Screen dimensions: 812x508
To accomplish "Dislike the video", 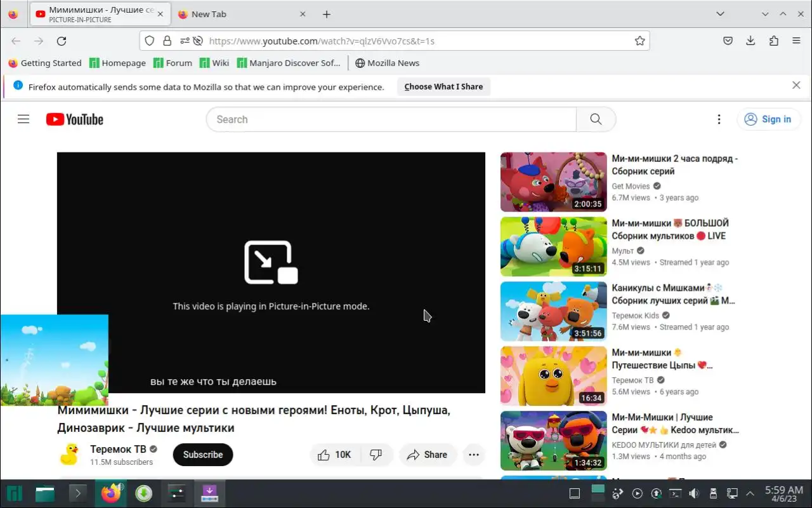I will point(376,455).
